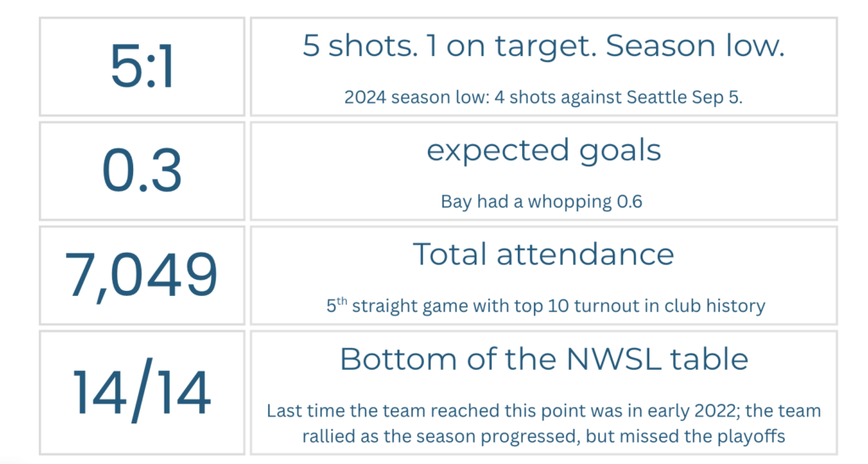Click the '5th straight game' subtext
The width and height of the screenshot is (868, 464).
[x=545, y=305]
